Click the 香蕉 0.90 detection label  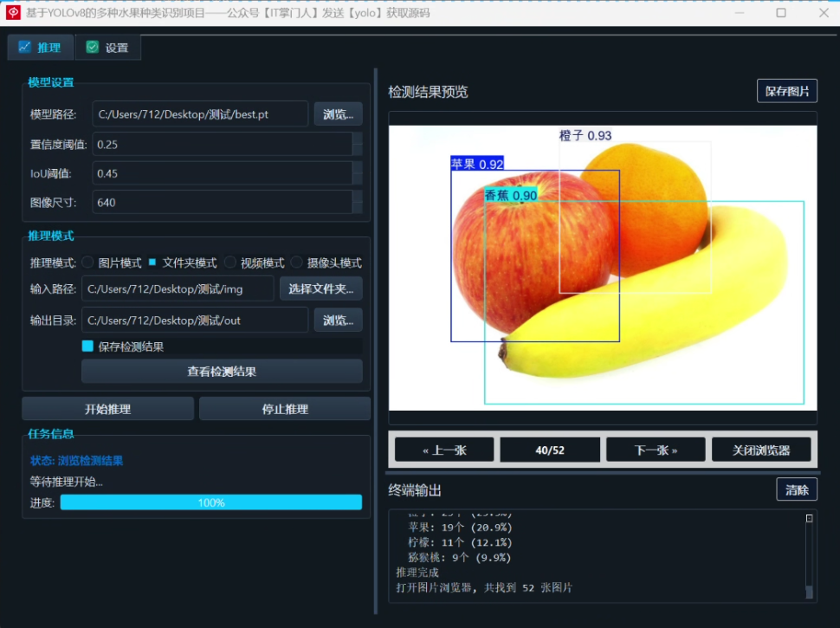click(511, 195)
